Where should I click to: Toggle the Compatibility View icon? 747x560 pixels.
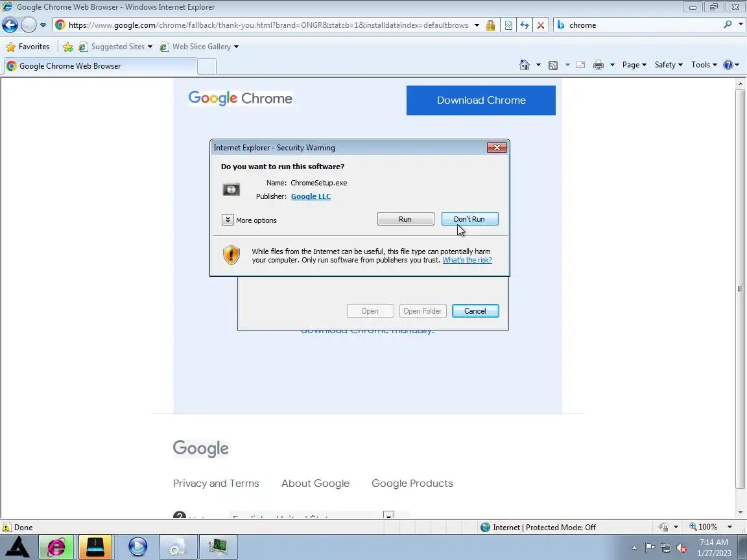[x=508, y=25]
